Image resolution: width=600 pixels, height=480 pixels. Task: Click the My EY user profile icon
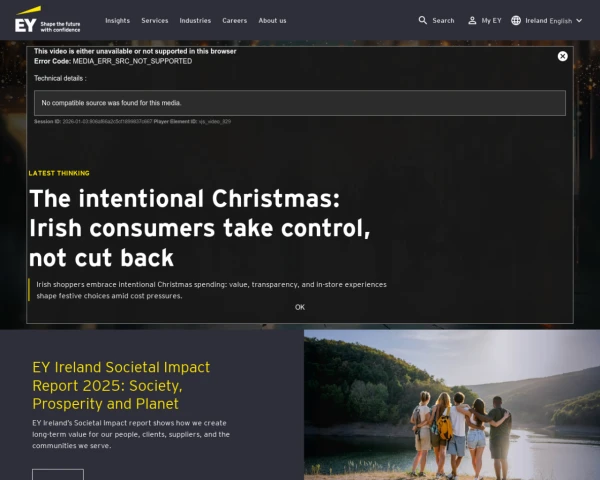pos(472,21)
